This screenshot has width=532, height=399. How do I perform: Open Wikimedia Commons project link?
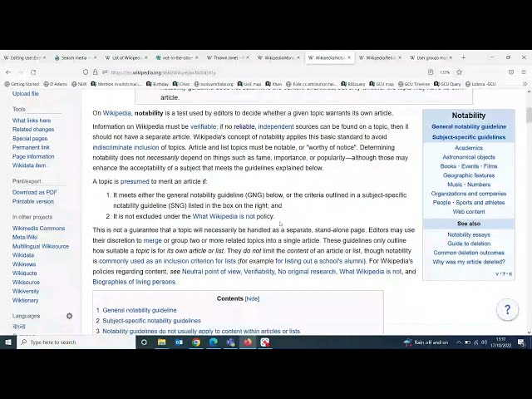click(x=39, y=229)
